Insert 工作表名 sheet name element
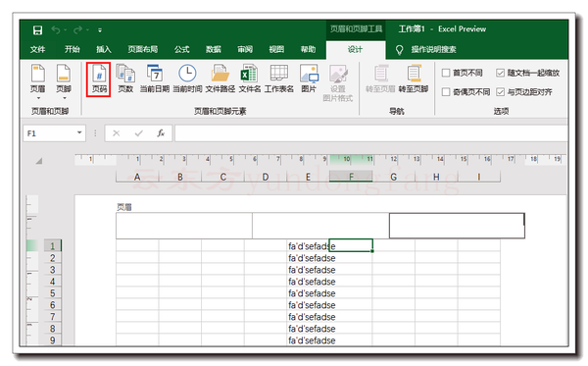The image size is (588, 366). pos(279,78)
